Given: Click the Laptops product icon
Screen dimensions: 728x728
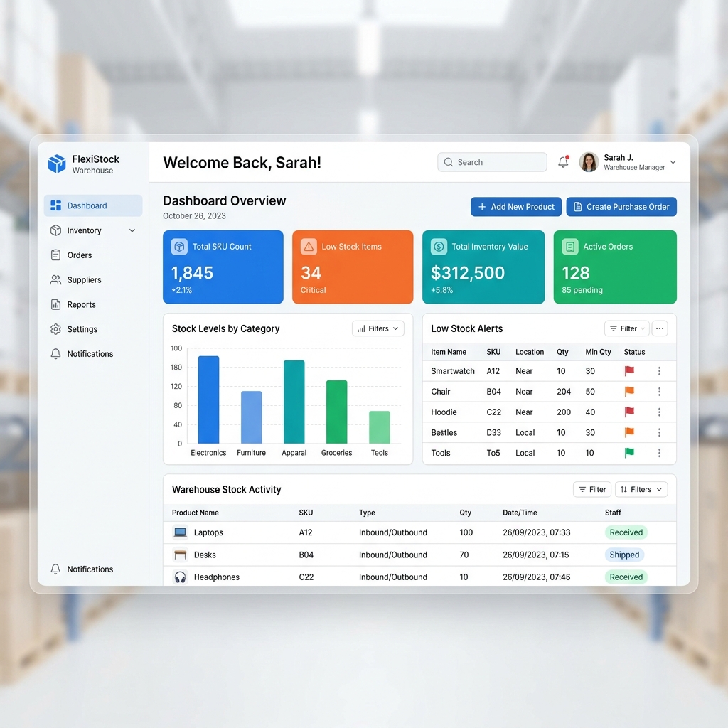Looking at the screenshot, I should [180, 532].
